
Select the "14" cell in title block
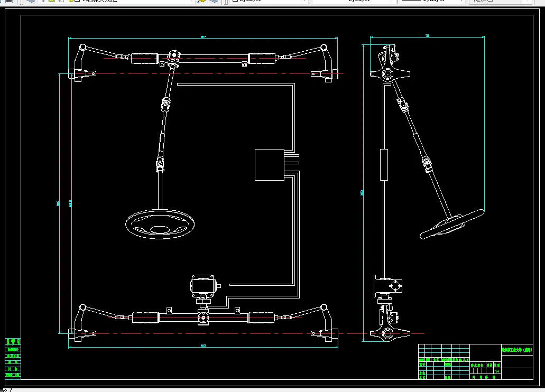tap(497, 371)
